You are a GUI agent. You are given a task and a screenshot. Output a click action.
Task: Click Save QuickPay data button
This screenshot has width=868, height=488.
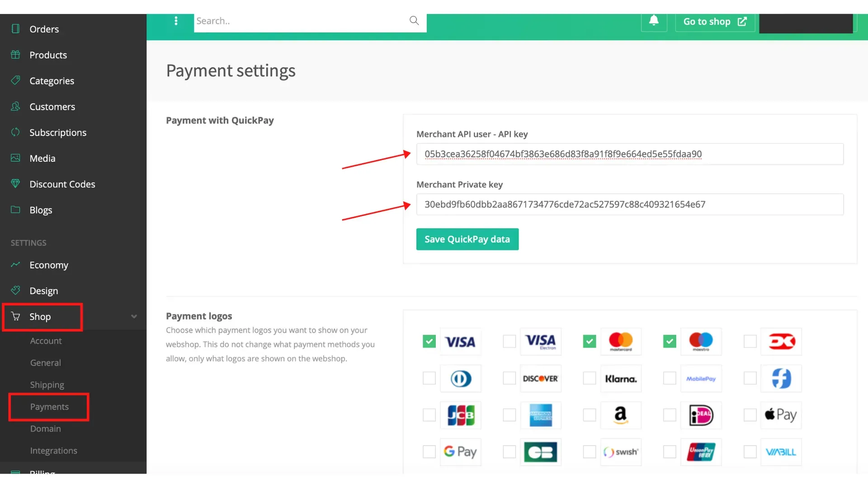click(x=467, y=239)
